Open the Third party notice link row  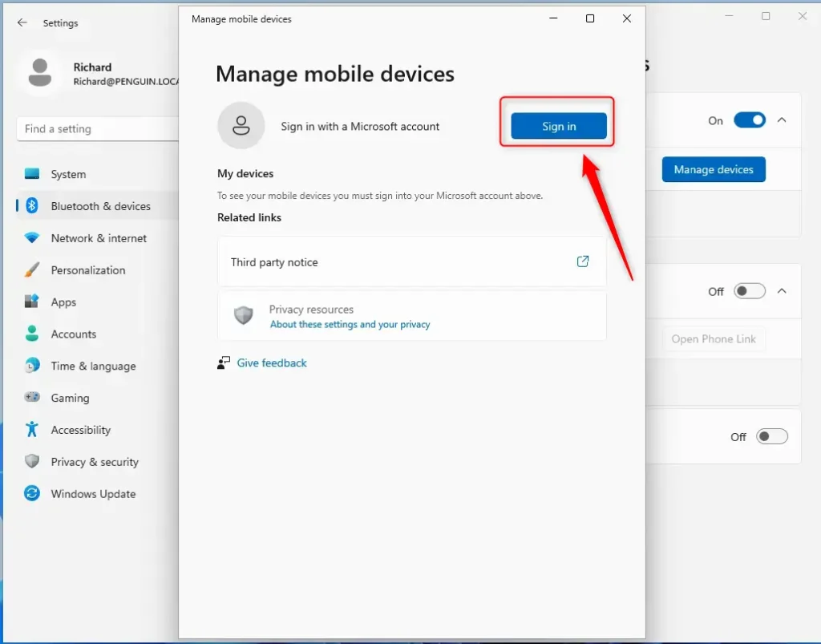click(x=411, y=261)
